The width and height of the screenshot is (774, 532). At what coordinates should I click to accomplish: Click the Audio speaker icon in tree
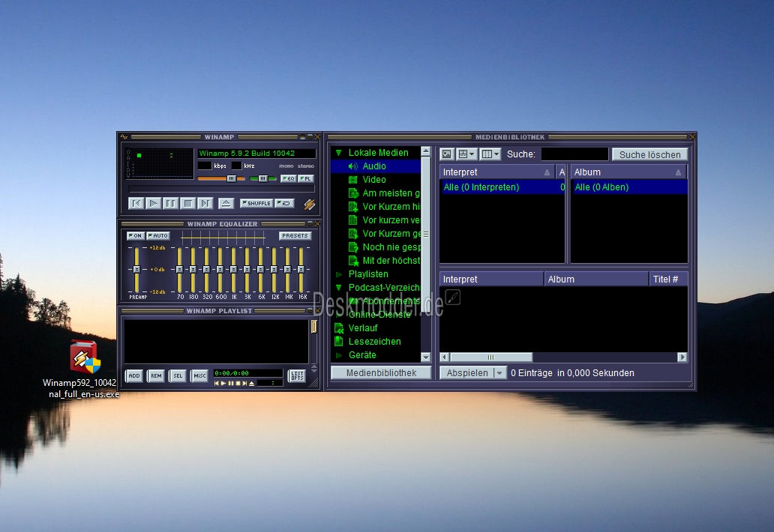coord(353,166)
